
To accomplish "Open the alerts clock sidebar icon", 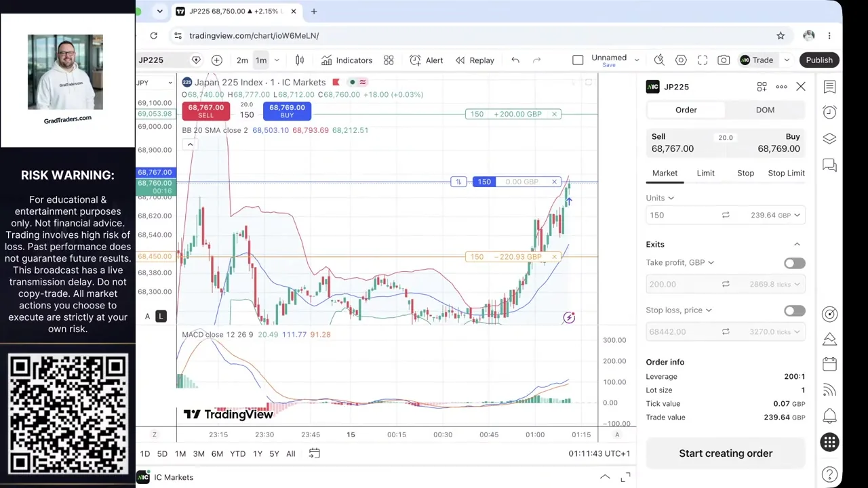I will pos(829,113).
